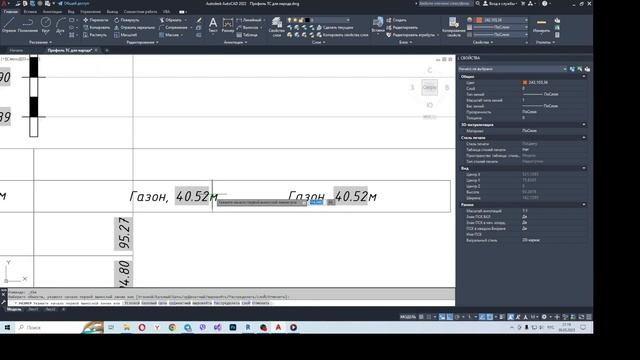Viewport: 640px width, 360px height.
Task: Expand the Редактирование panel
Action: 142,42
